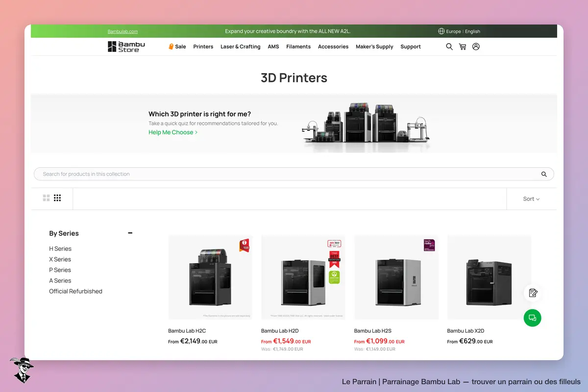Click the Help Me Choose link
Image resolution: width=588 pixels, height=392 pixels.
pos(173,132)
